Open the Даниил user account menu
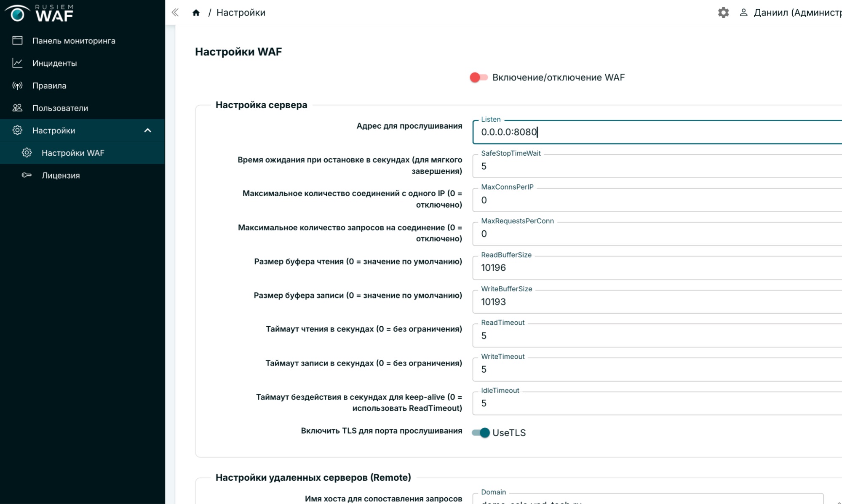Image resolution: width=842 pixels, height=504 pixels. pyautogui.click(x=792, y=13)
